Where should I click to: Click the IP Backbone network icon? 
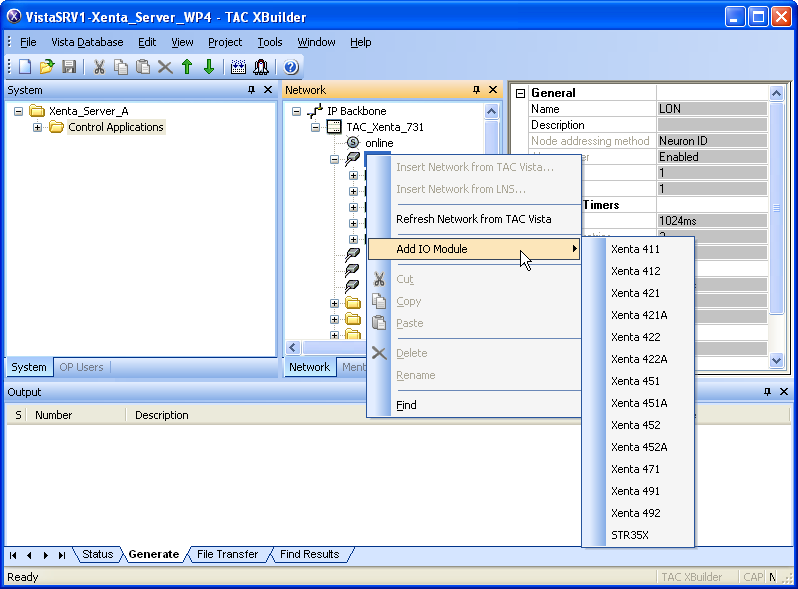[x=315, y=110]
